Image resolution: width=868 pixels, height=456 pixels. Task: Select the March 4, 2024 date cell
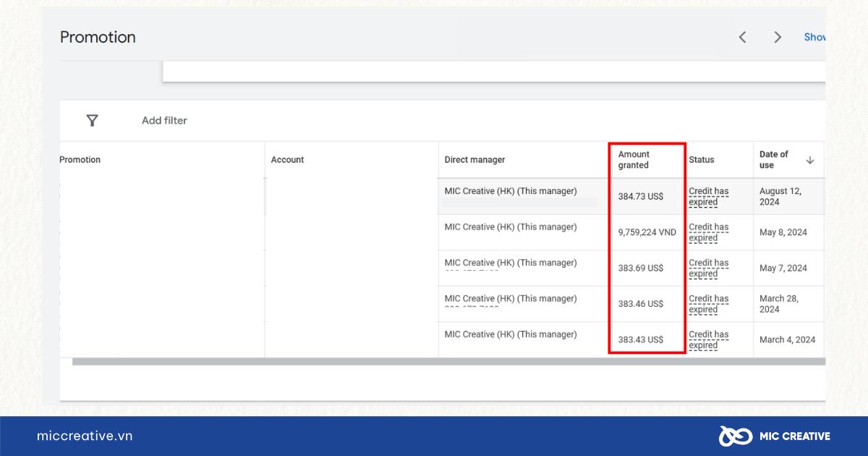point(787,339)
